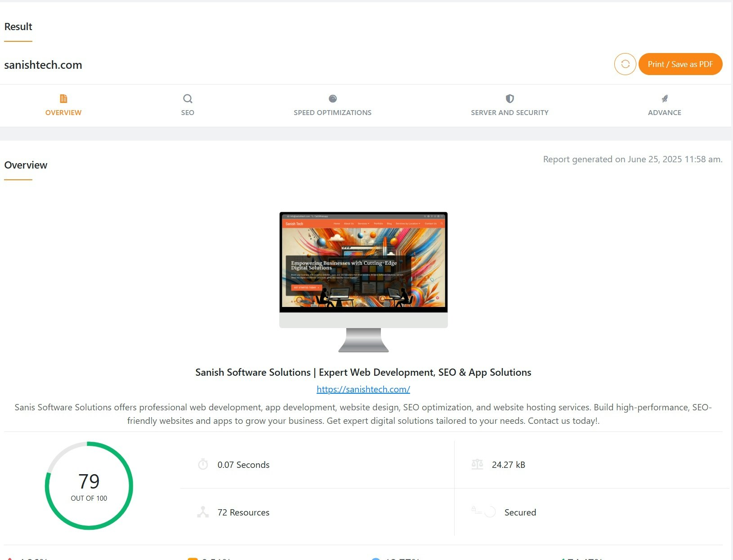Viewport: 733px width, 560px height.
Task: Click the website preview monitor thumbnail
Action: tap(363, 282)
